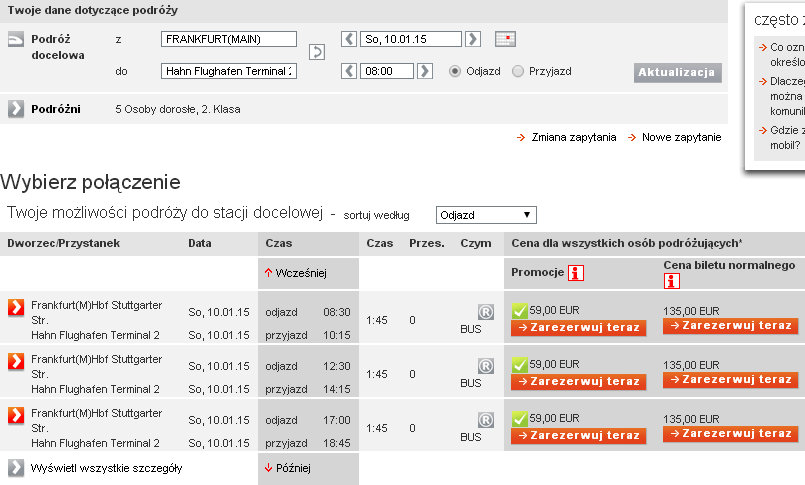Edit the So, 10.01.15 date field
The image size is (805, 485).
pyautogui.click(x=411, y=39)
